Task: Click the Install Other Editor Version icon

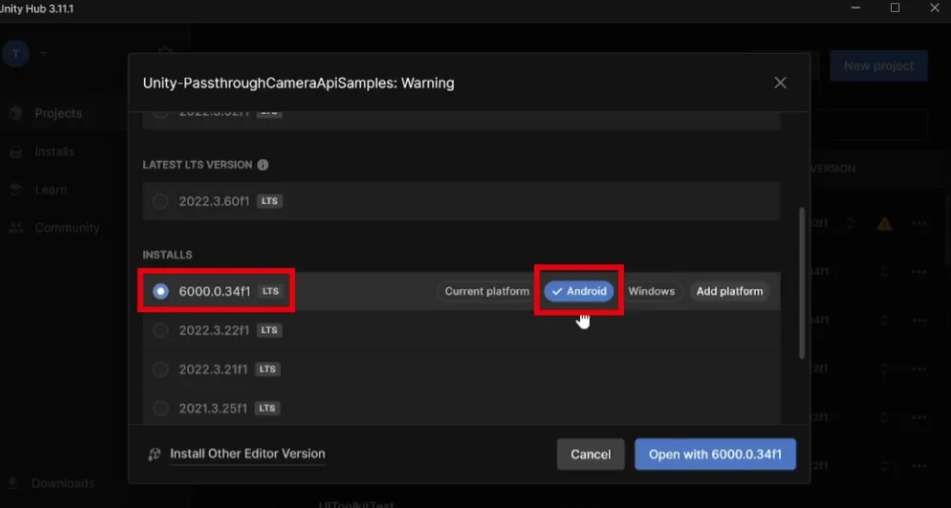Action: [154, 454]
